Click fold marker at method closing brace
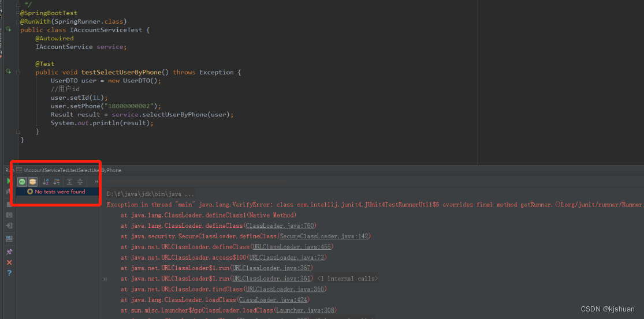 (18, 132)
